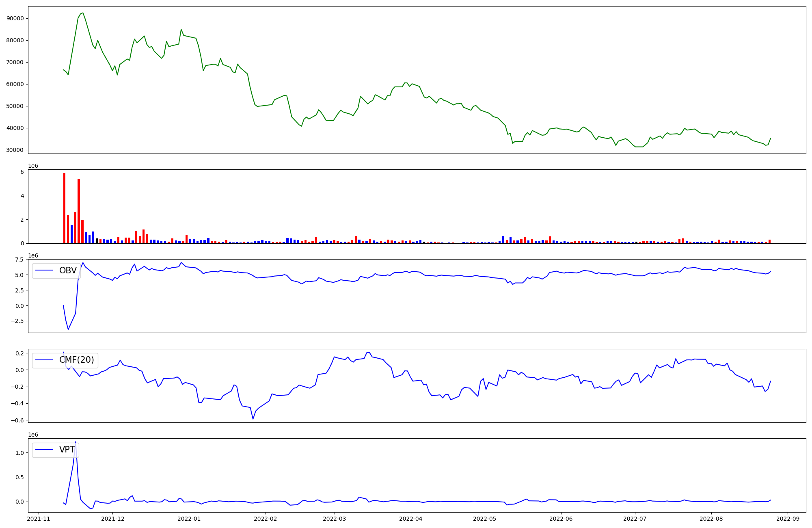Click the lowest point of the CMF line
The image size is (812, 528).
(x=253, y=419)
